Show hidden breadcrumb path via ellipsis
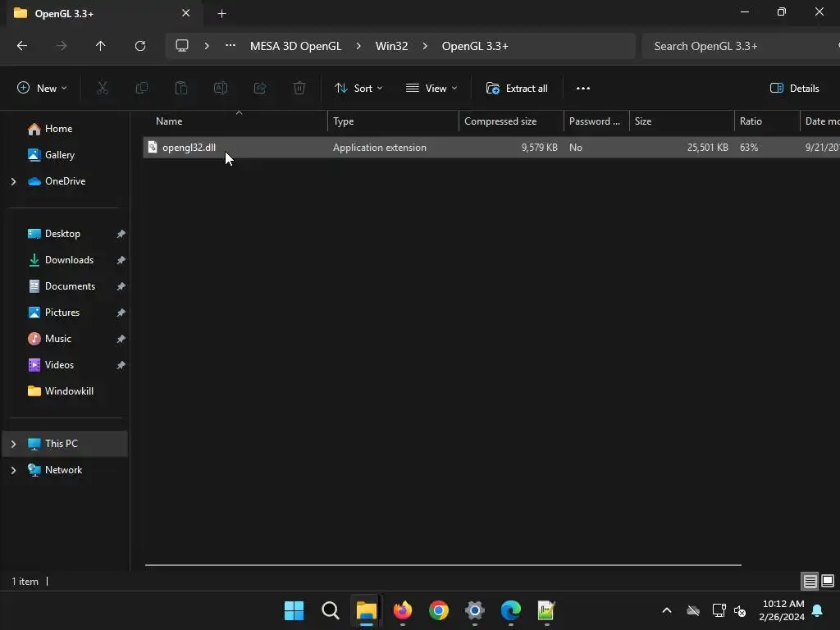 point(231,46)
